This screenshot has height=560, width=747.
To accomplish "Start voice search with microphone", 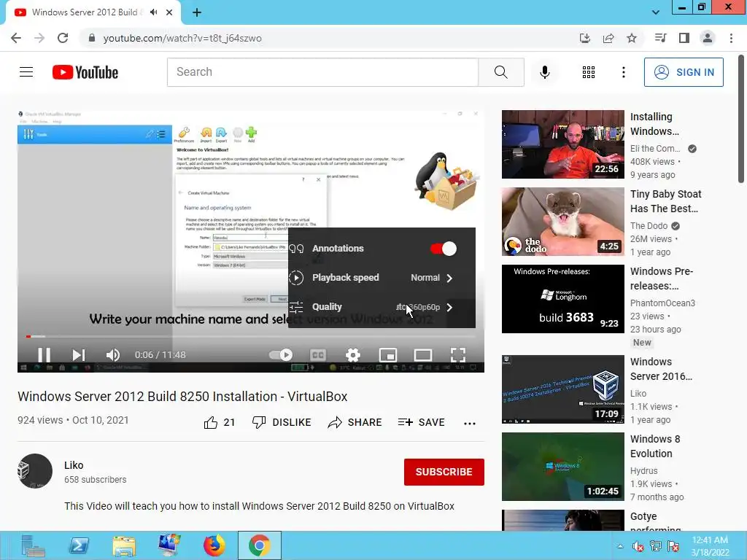I will [544, 72].
